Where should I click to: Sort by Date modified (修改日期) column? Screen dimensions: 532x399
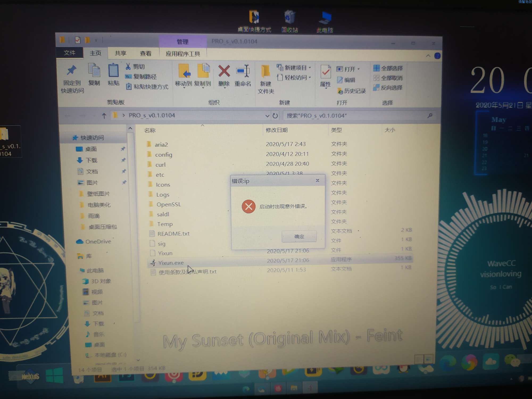tap(277, 130)
